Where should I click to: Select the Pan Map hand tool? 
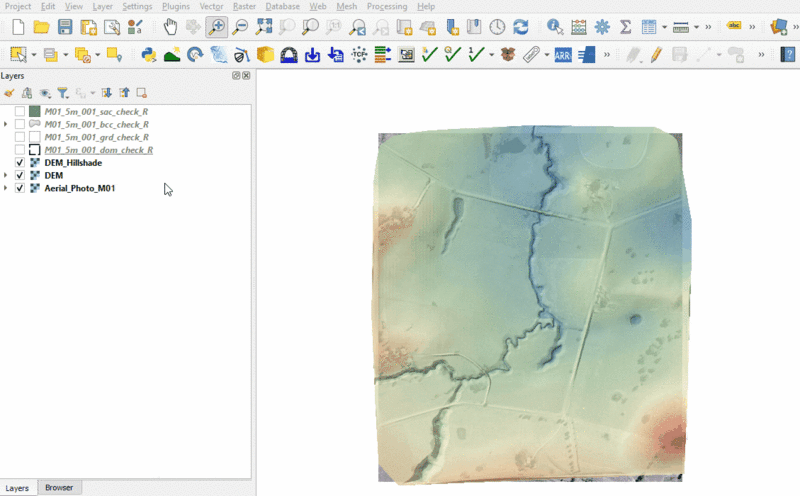[170, 27]
